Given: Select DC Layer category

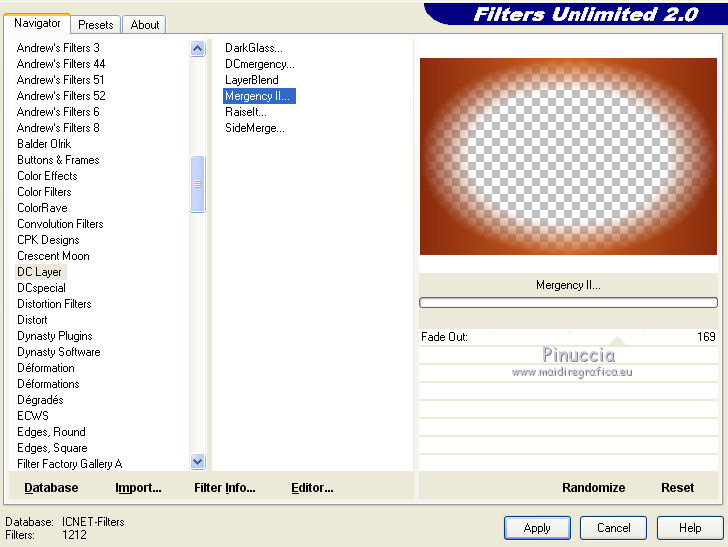Looking at the screenshot, I should (39, 272).
